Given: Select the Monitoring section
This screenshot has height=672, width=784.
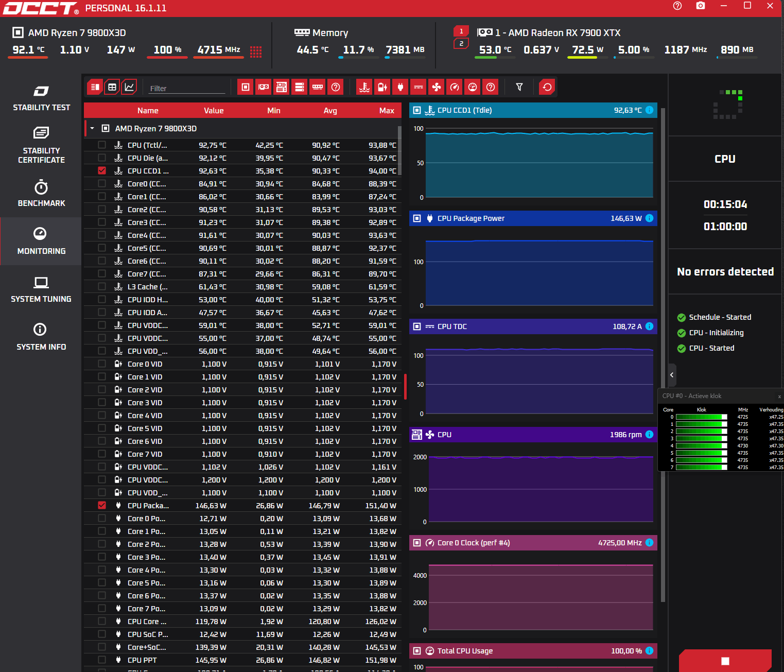Looking at the screenshot, I should click(x=41, y=241).
